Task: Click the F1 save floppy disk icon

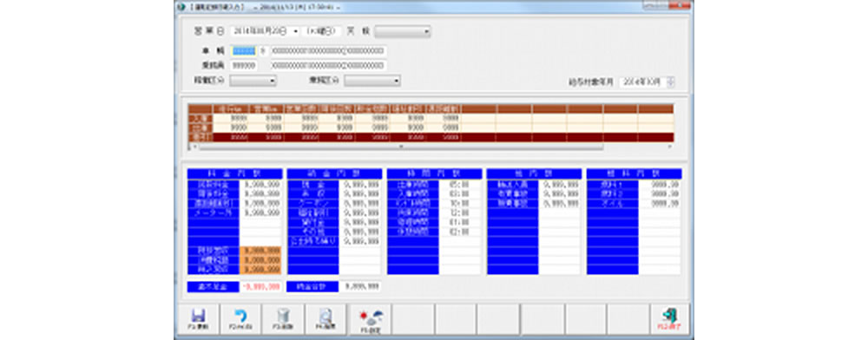Action: coord(198,316)
